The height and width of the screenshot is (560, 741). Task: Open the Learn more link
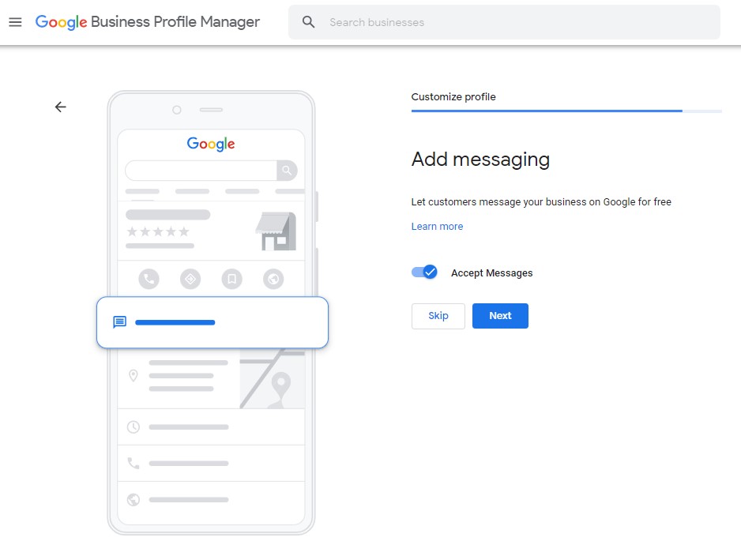coord(437,227)
